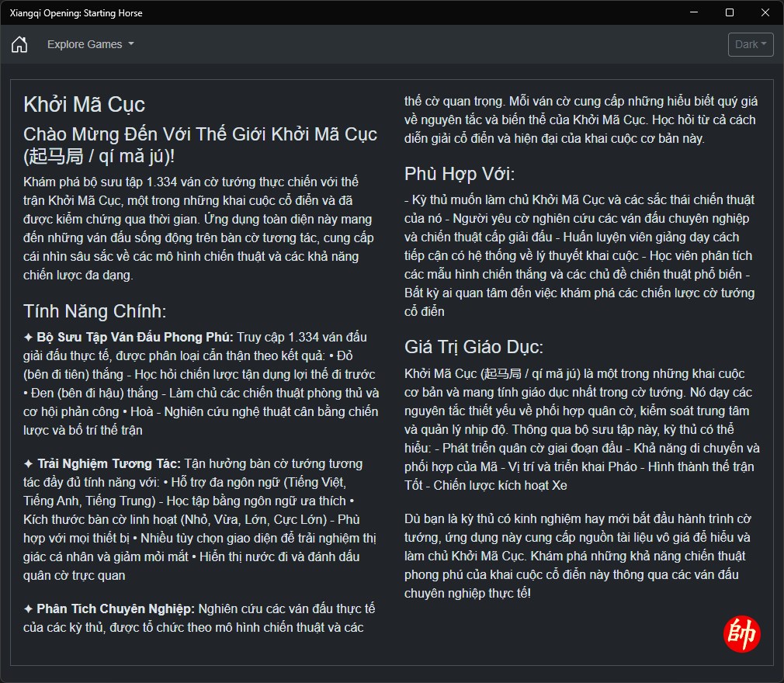The height and width of the screenshot is (683, 784).
Task: Open the Dark theme dropdown
Action: click(x=751, y=44)
